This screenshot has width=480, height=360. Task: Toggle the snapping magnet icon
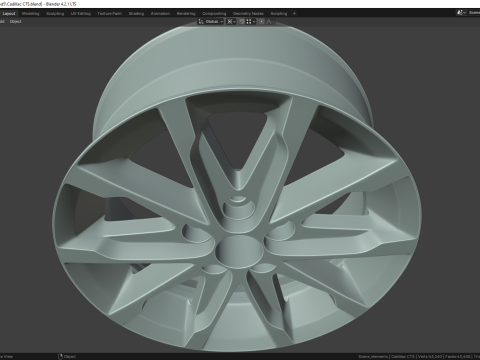click(242, 22)
